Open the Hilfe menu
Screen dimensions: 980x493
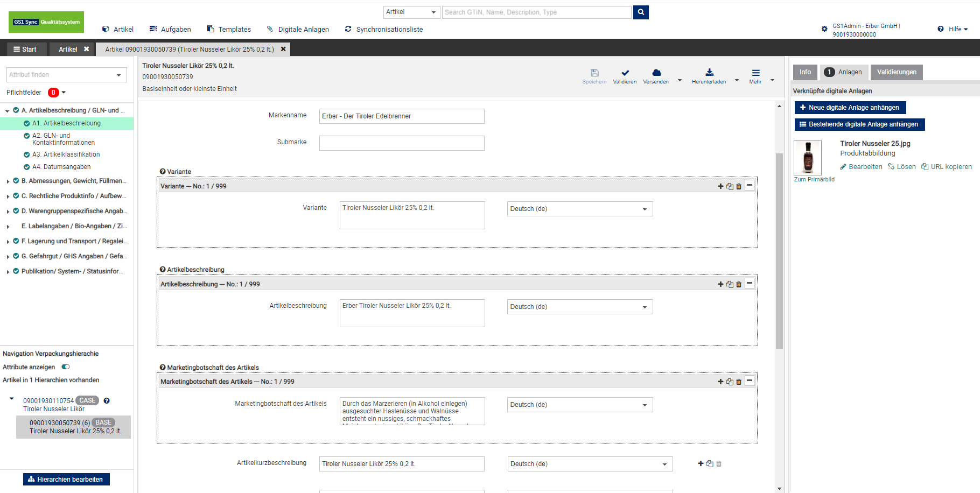pos(953,29)
